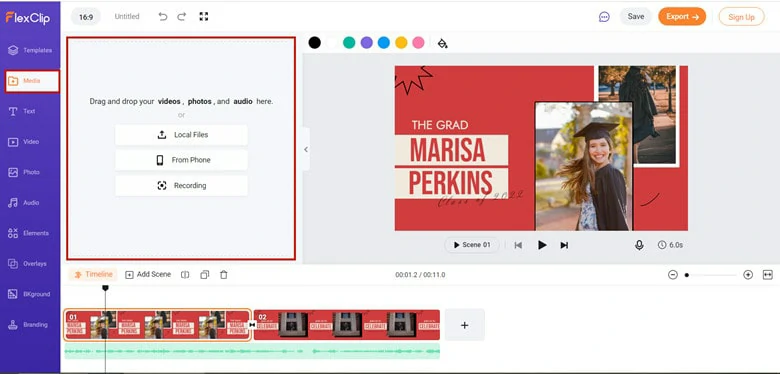Collapse the side panel with chevron
Screen dimensions: 780x374
click(305, 149)
